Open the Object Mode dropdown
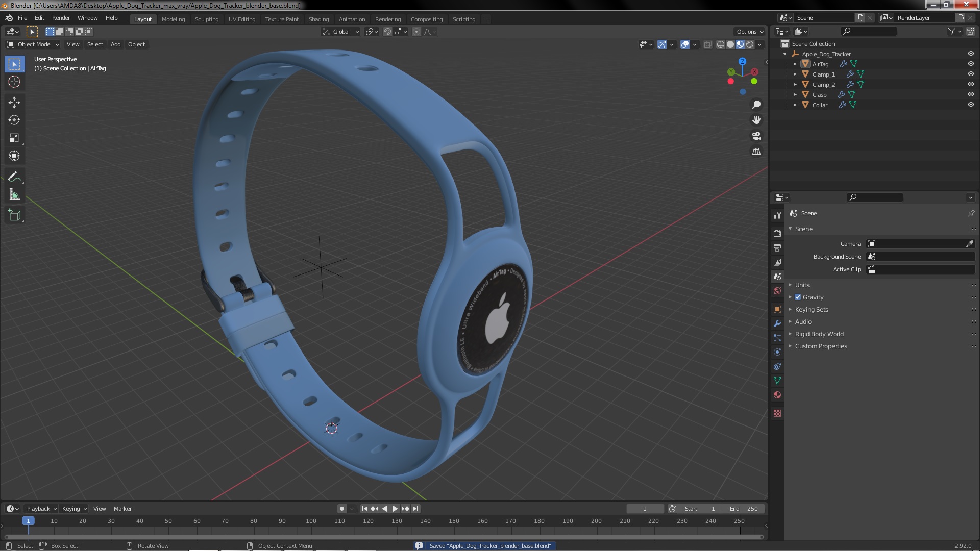 click(x=33, y=45)
